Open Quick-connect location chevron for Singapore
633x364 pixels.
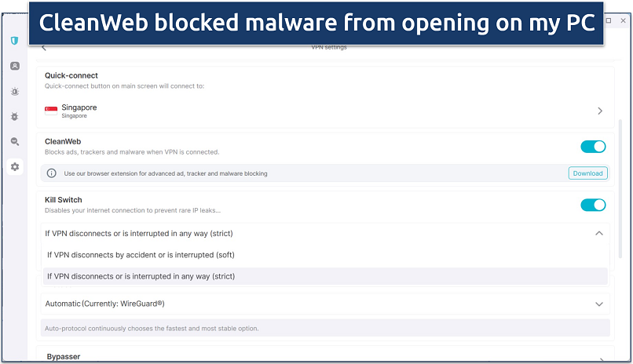click(x=600, y=111)
